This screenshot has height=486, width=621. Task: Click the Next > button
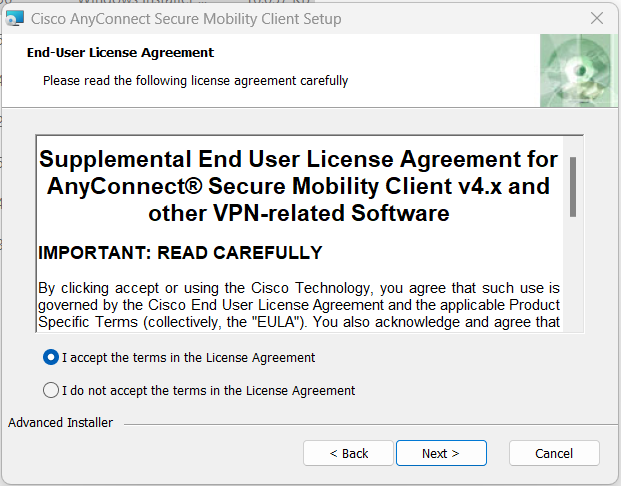[441, 453]
